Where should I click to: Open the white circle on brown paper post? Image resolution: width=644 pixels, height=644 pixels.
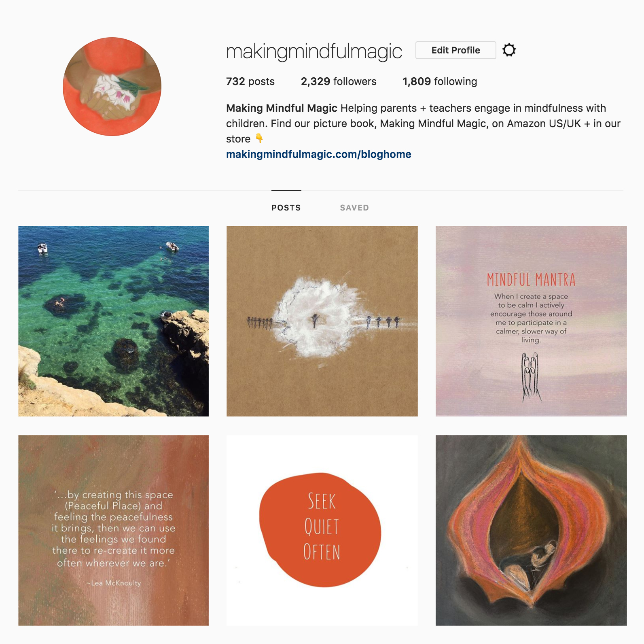point(322,321)
